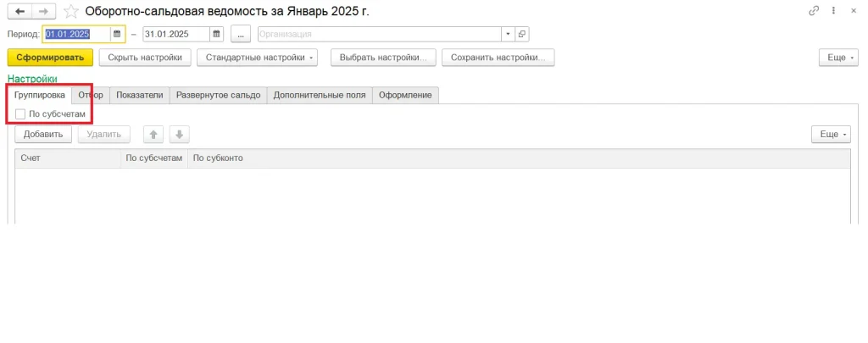868x343 pixels.
Task: Open the Организация item with the open-form icon
Action: coord(521,34)
